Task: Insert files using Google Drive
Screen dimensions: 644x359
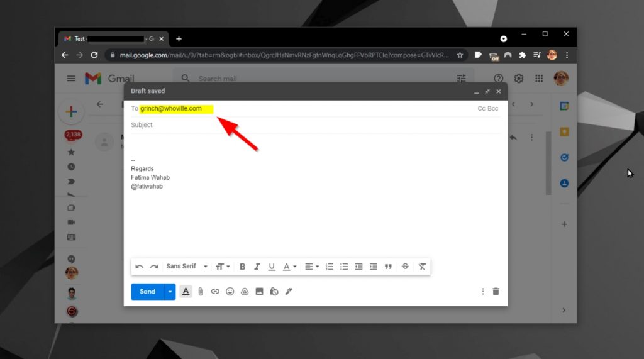Action: pyautogui.click(x=245, y=292)
